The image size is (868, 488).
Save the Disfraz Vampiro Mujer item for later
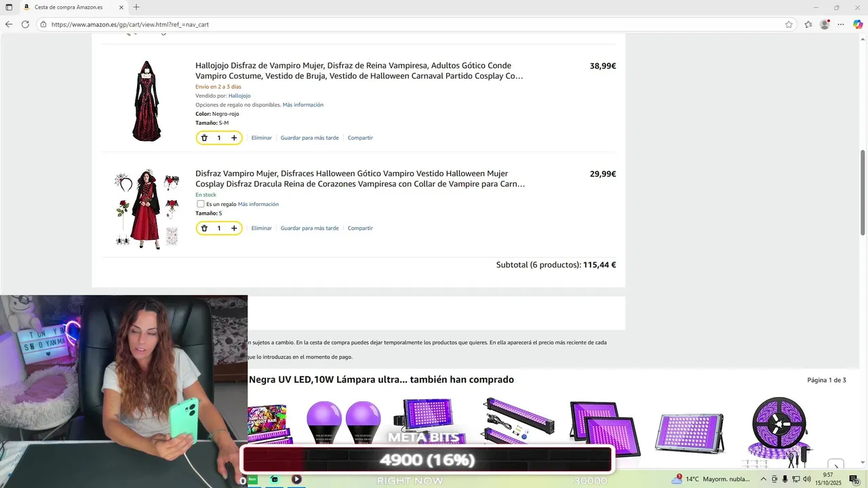(x=310, y=228)
